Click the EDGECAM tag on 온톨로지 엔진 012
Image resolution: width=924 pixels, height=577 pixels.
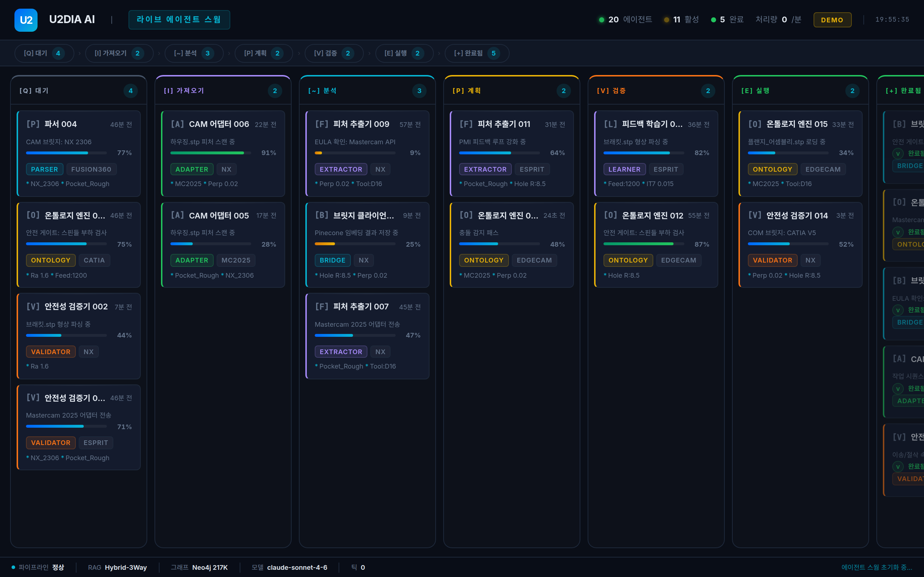point(678,260)
